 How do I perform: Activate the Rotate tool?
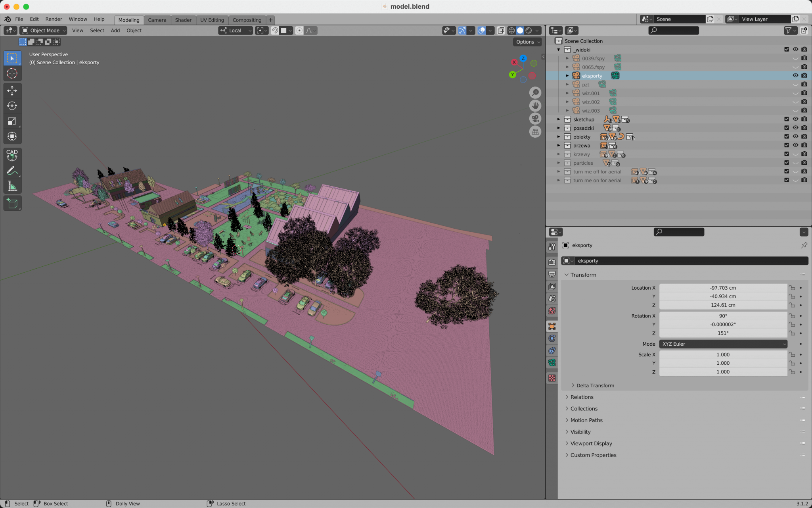click(12, 106)
